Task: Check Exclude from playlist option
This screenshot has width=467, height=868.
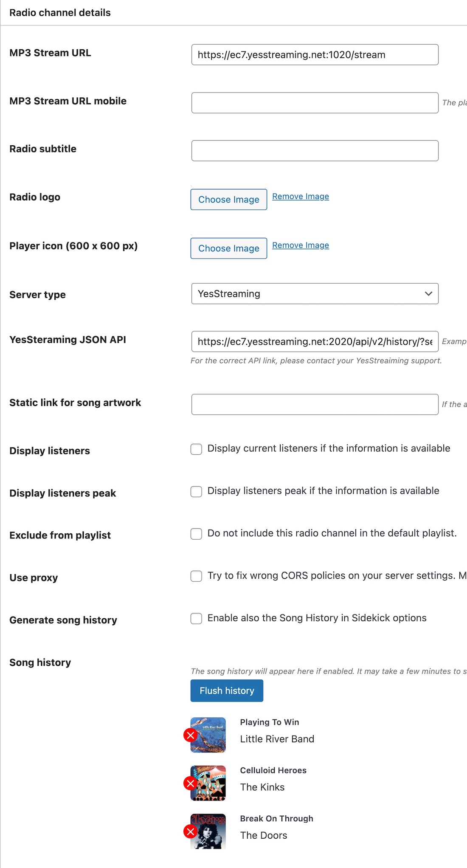Action: (x=196, y=534)
